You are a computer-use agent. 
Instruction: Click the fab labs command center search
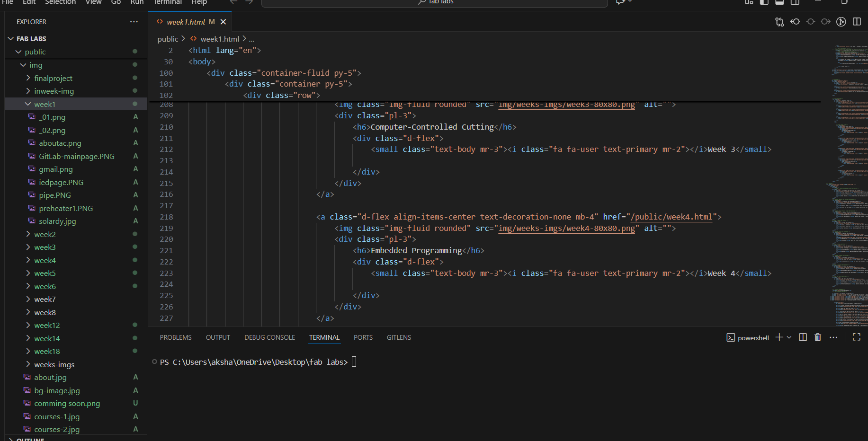click(x=435, y=2)
